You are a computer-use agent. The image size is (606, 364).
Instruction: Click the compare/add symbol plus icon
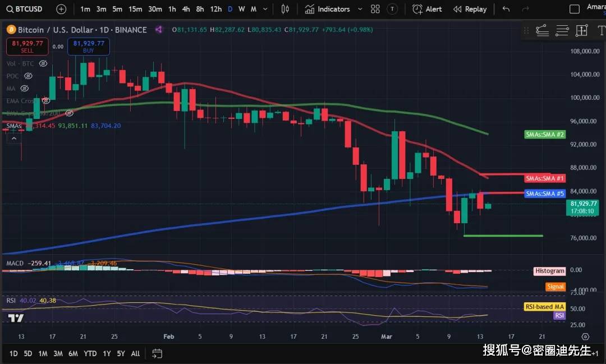[61, 9]
